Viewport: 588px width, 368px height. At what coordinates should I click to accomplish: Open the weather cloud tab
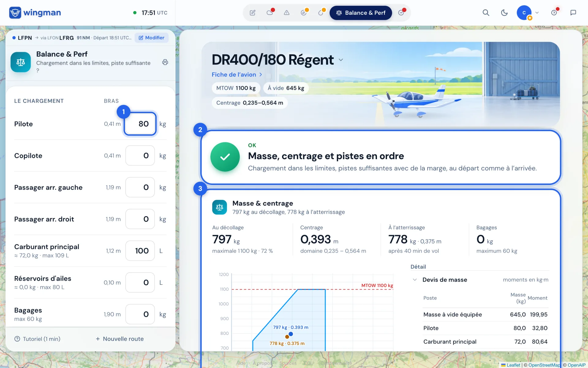pos(270,13)
